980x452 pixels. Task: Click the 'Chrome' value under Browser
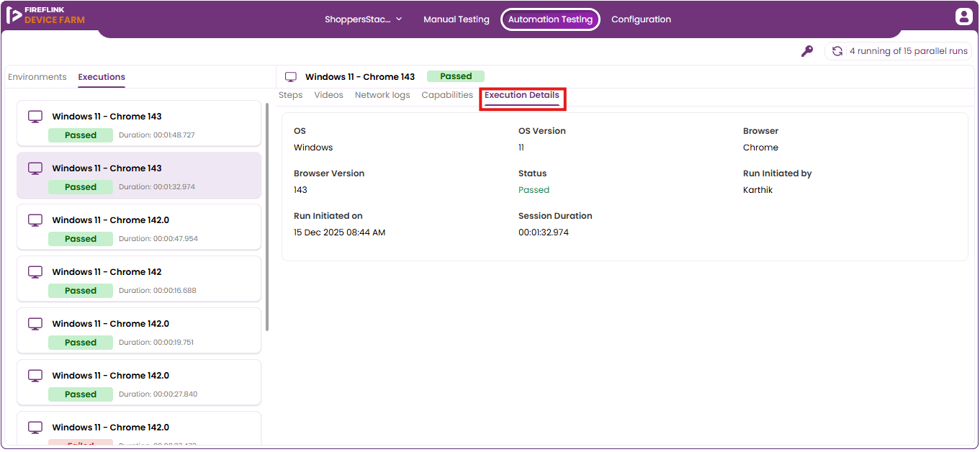(x=760, y=148)
